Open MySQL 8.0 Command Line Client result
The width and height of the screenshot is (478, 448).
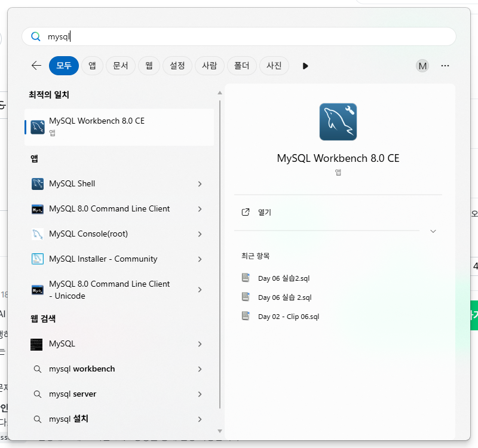[119, 208]
